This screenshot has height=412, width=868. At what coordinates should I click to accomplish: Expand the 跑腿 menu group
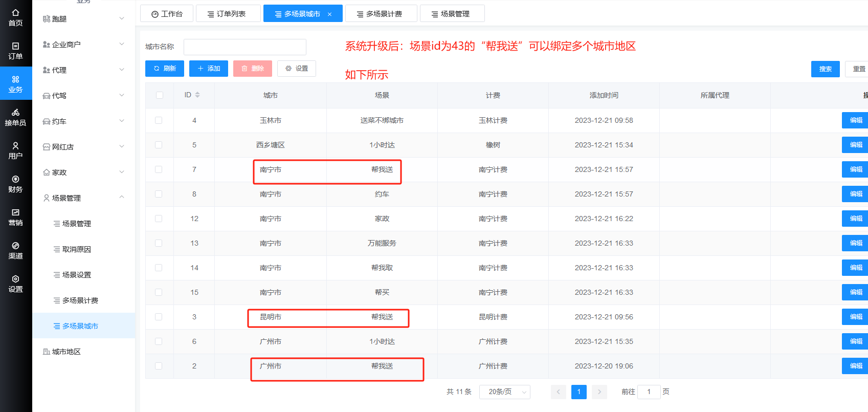click(84, 19)
